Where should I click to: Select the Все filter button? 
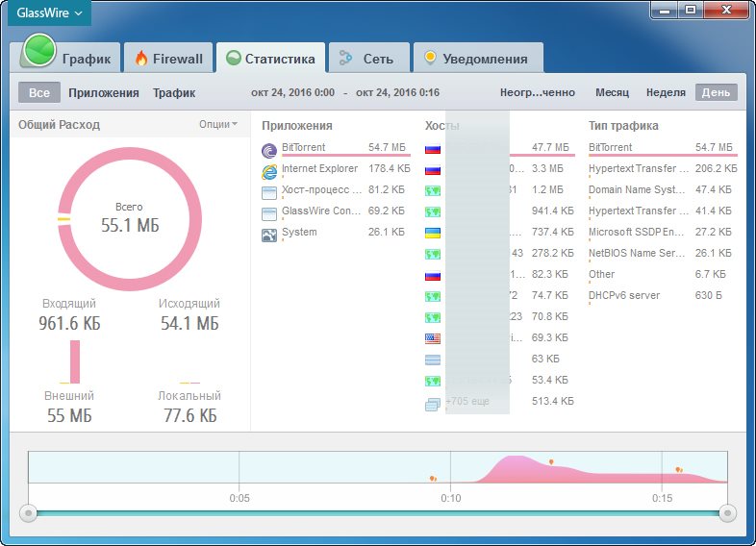(x=39, y=92)
